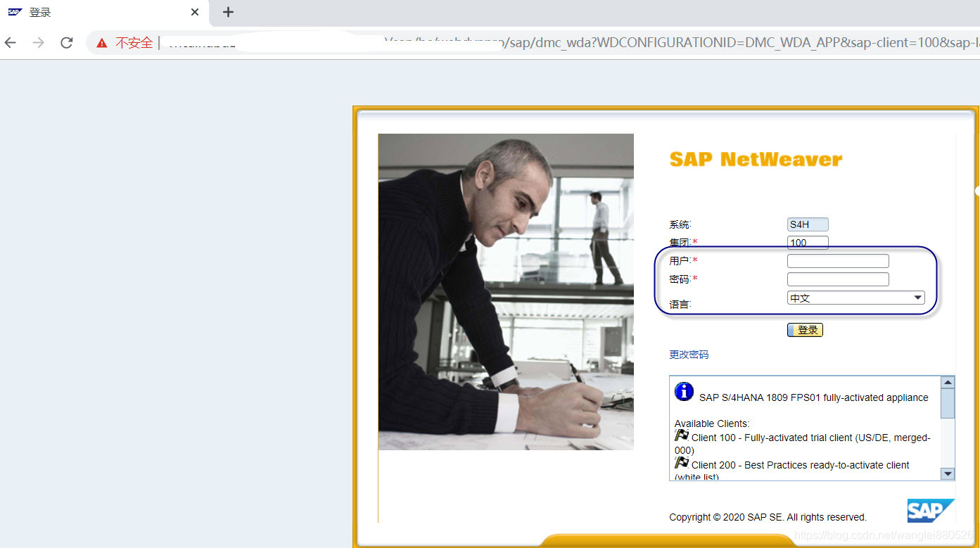Click the 用户 username input field
Image resolution: width=980 pixels, height=548 pixels.
pos(838,261)
